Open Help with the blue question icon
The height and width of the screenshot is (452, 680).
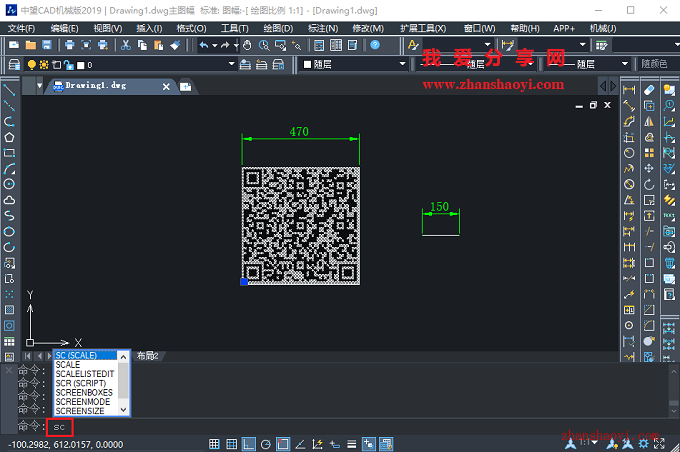click(x=375, y=45)
